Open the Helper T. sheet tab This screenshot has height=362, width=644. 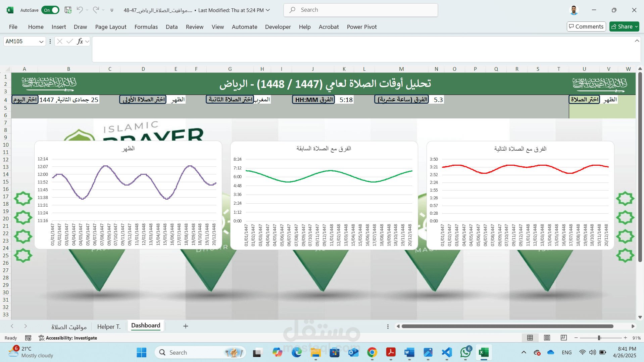tap(108, 326)
